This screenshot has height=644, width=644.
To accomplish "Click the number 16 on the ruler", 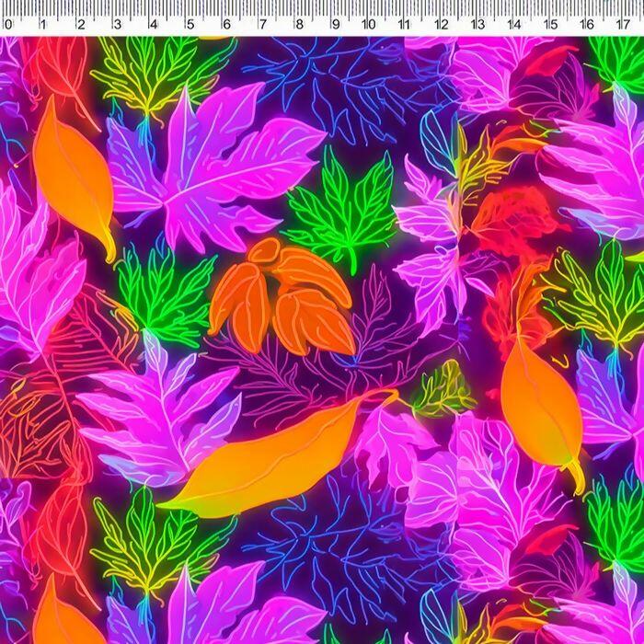I will tap(587, 25).
